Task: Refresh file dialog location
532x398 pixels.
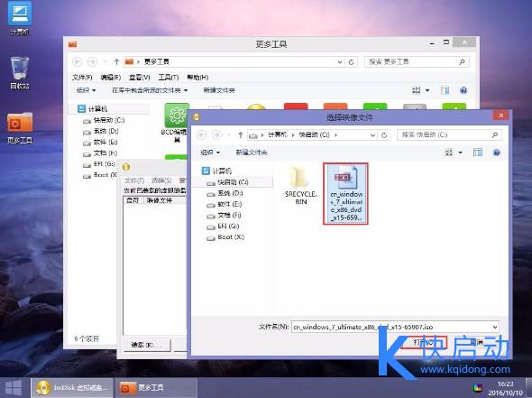Action: 384,135
